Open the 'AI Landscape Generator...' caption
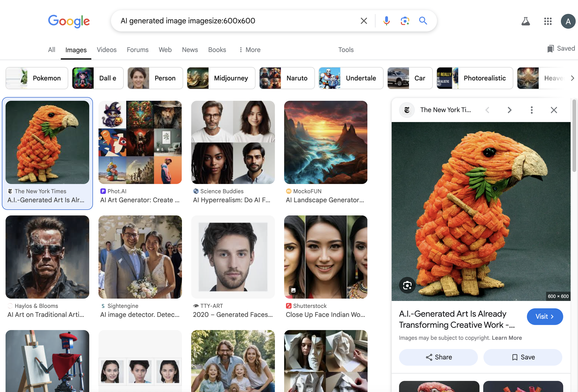578x392 pixels. click(325, 200)
